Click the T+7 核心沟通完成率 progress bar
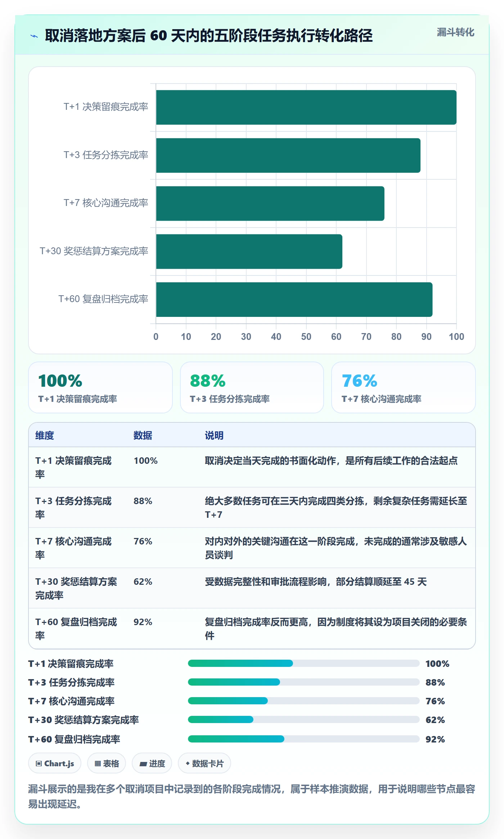The image size is (504, 839). pyautogui.click(x=304, y=701)
